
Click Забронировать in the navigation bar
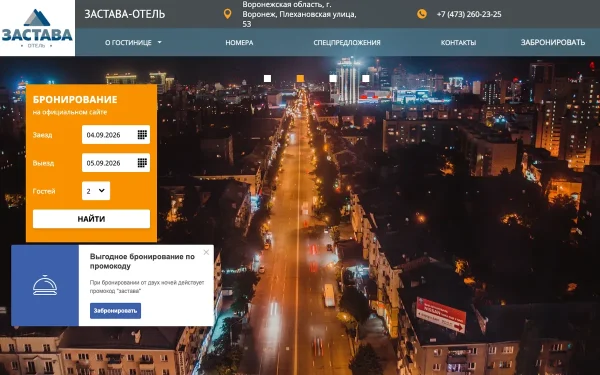[553, 42]
